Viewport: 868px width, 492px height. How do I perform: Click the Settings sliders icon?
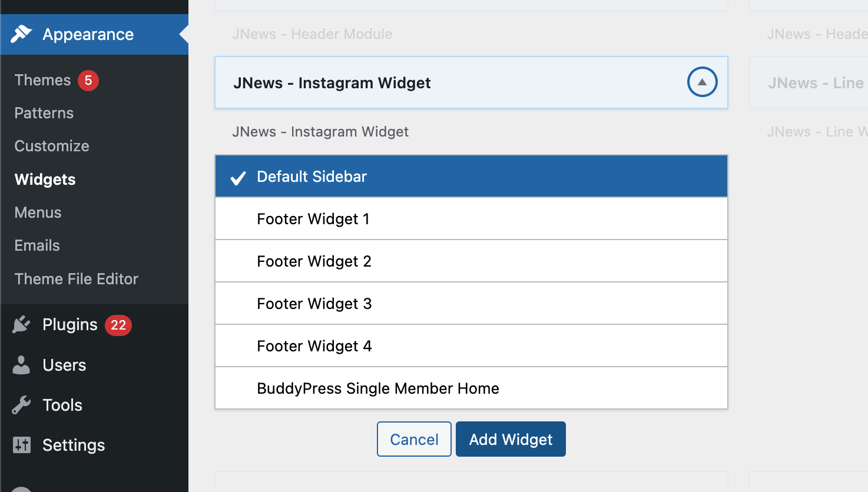pos(21,445)
